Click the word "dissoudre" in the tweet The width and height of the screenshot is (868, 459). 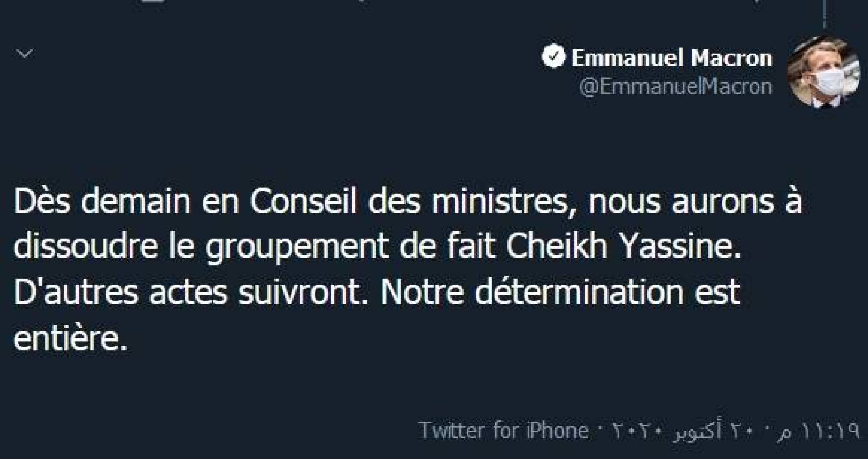click(x=85, y=247)
